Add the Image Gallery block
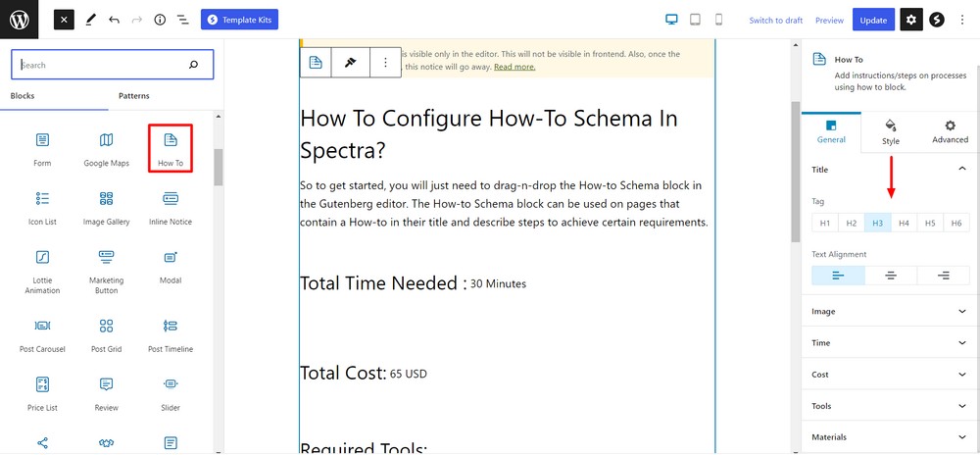980x455 pixels. coord(106,207)
